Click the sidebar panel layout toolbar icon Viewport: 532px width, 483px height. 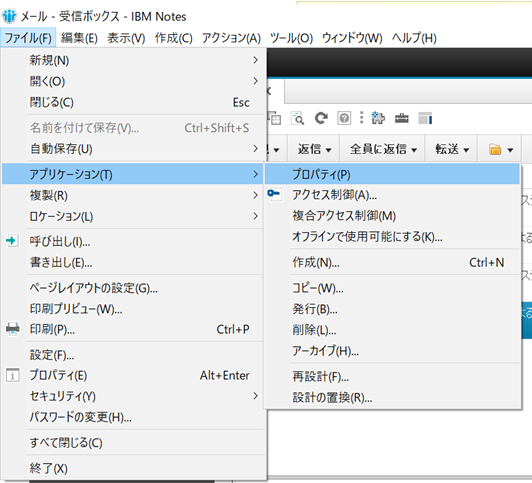coord(425,118)
